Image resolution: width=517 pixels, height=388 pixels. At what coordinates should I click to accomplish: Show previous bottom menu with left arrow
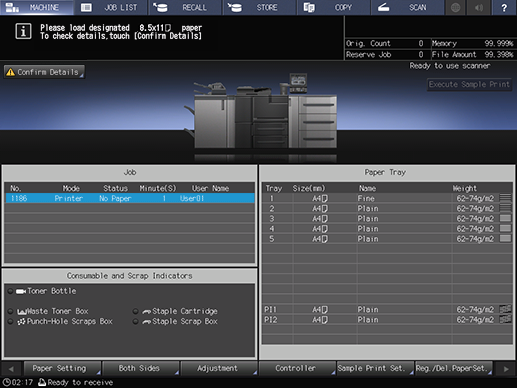11,369
